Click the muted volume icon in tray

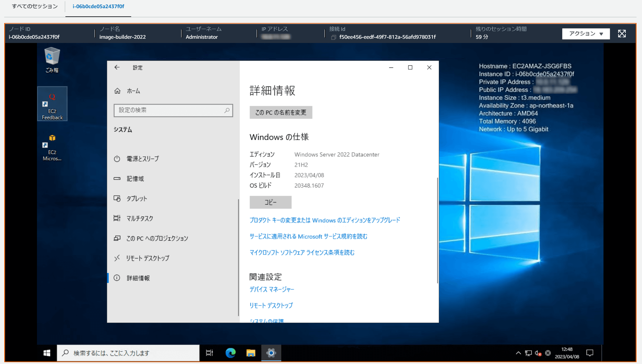[538, 353]
